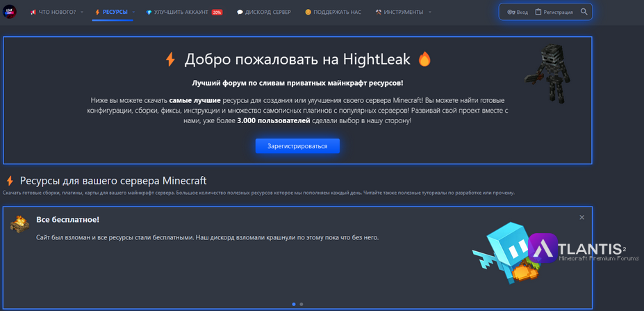Click the Регистрация link in header
The image size is (644, 311).
[x=558, y=13]
